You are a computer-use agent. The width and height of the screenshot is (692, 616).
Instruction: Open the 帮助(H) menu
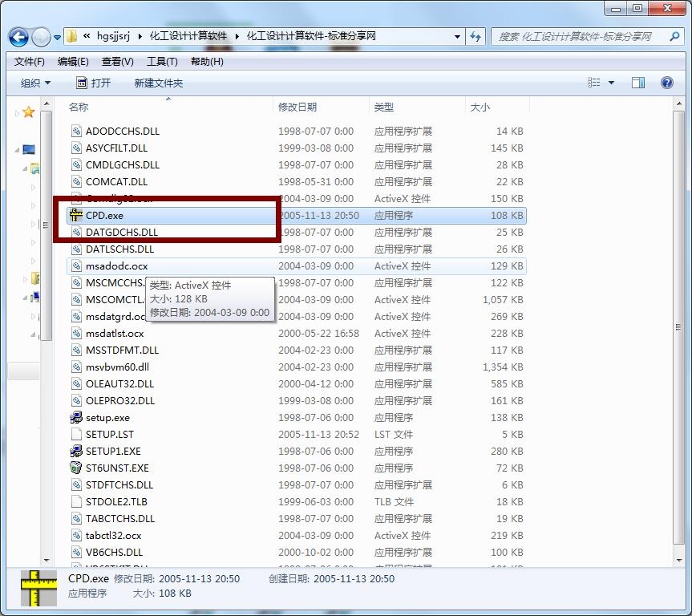tap(207, 62)
